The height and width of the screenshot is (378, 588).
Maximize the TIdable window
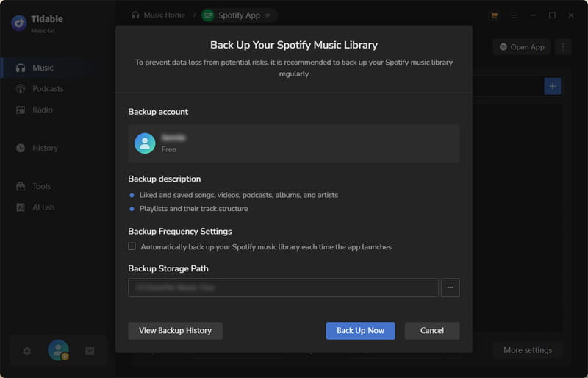point(552,15)
